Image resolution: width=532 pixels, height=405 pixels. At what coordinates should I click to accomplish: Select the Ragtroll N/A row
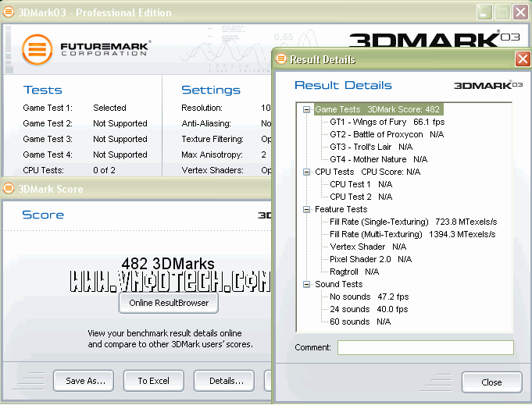click(x=354, y=272)
